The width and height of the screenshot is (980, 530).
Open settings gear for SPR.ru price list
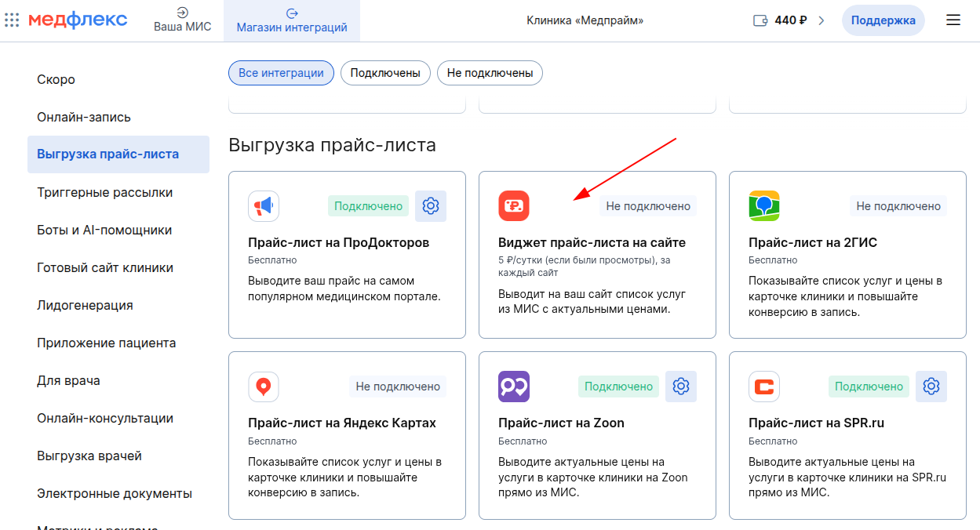click(x=931, y=387)
